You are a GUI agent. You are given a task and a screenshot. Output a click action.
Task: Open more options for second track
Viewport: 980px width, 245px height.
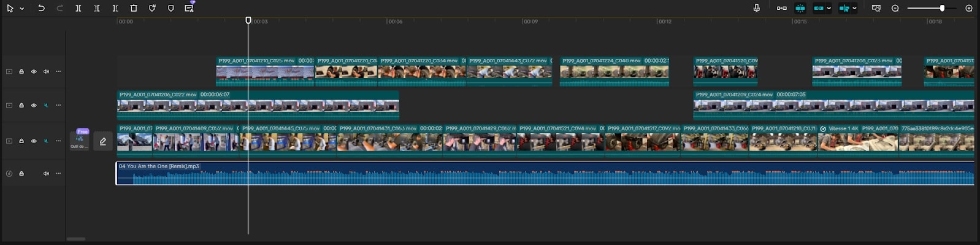tap(58, 106)
